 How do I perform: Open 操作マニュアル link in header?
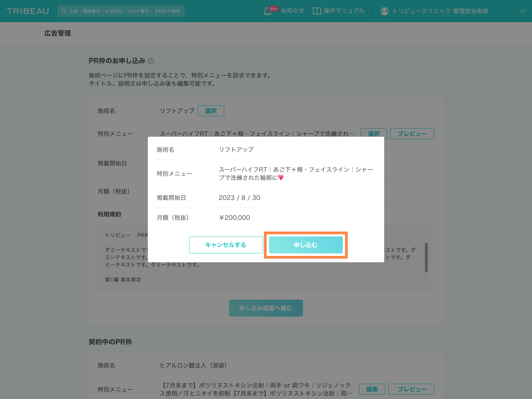pyautogui.click(x=344, y=11)
